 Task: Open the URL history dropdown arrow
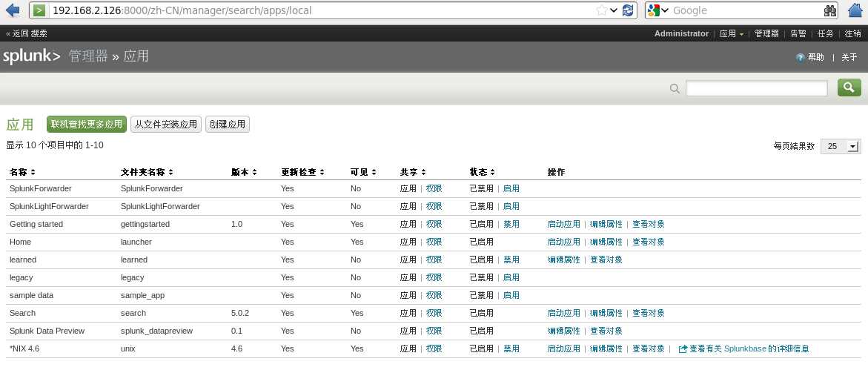point(614,10)
